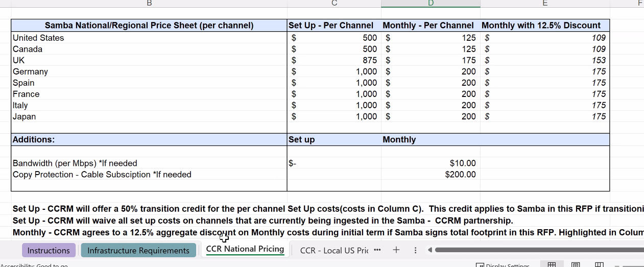Viewport: 644px width, 267px height.
Task: Click the United States row label
Action: (x=149, y=38)
